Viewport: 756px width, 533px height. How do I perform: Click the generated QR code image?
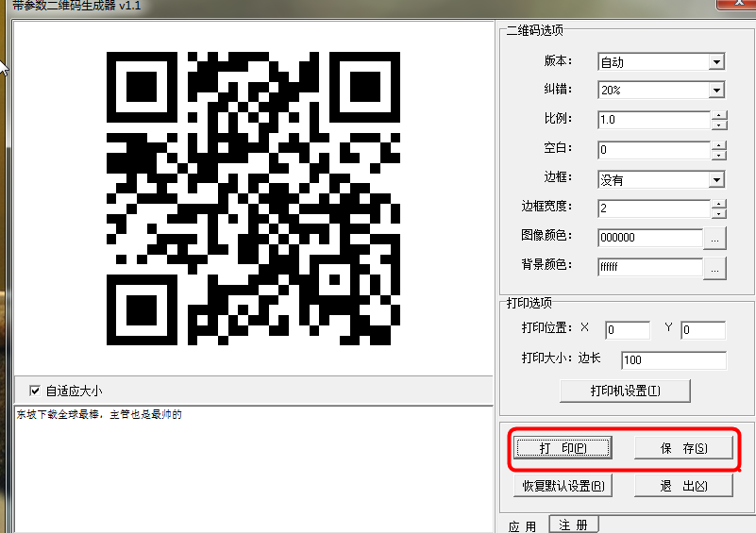coord(253,198)
